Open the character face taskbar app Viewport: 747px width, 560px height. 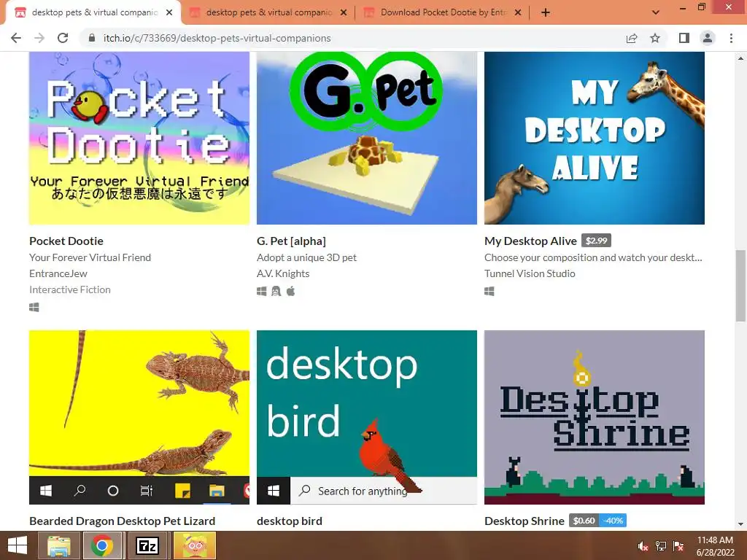(195, 545)
